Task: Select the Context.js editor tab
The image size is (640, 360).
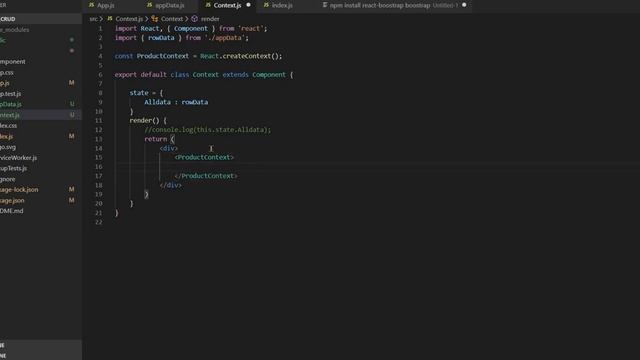Action: coord(227,5)
